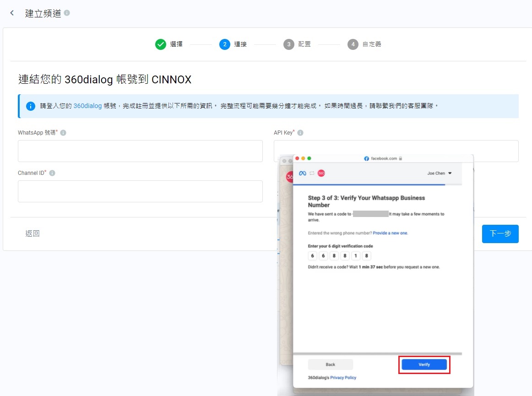
Task: Click the Facebook icon beside facebook.com
Action: pyautogui.click(x=366, y=158)
